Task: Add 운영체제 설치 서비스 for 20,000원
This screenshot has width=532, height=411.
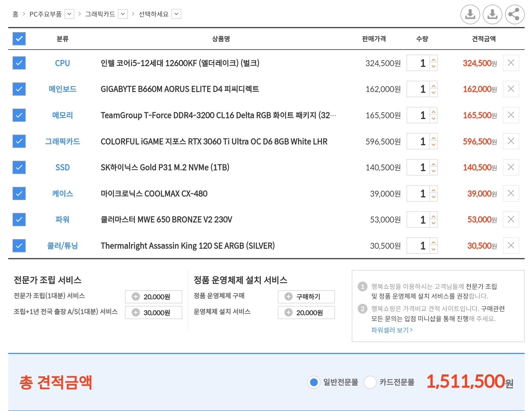Action: coord(306,313)
